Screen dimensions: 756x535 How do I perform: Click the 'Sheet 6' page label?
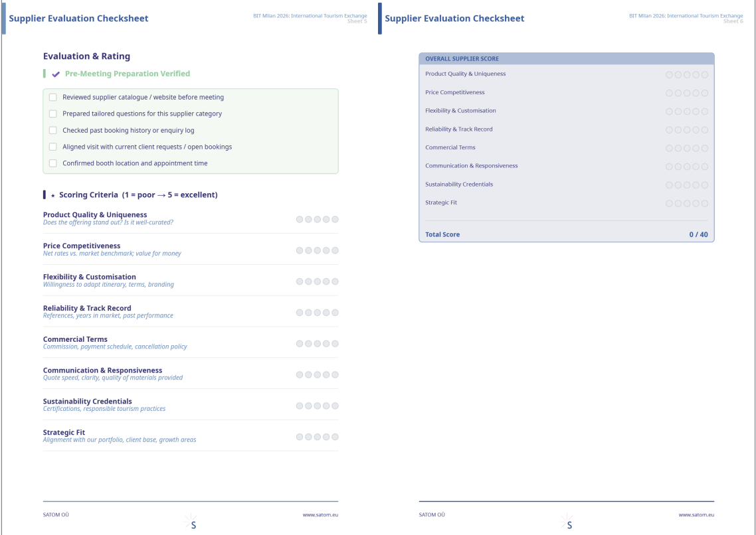(733, 21)
